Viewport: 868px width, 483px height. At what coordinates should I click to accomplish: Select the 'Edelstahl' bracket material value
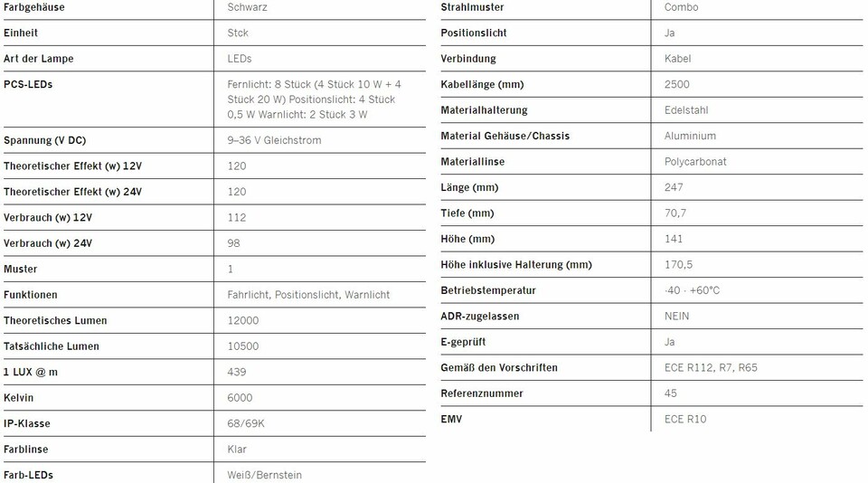coord(686,110)
